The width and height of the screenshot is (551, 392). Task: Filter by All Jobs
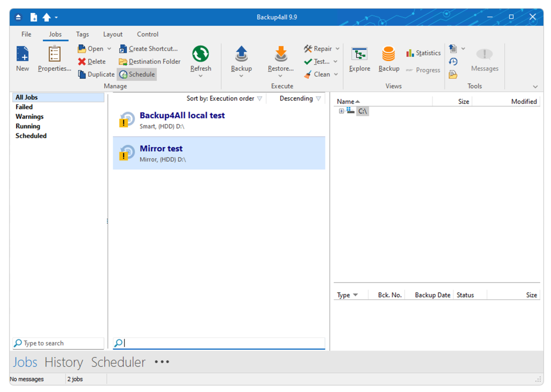tap(58, 97)
